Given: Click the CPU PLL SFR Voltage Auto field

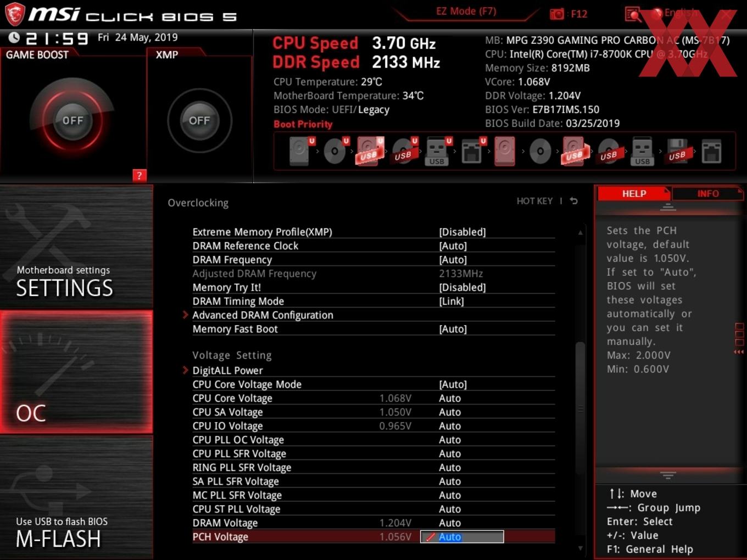Looking at the screenshot, I should (x=450, y=453).
